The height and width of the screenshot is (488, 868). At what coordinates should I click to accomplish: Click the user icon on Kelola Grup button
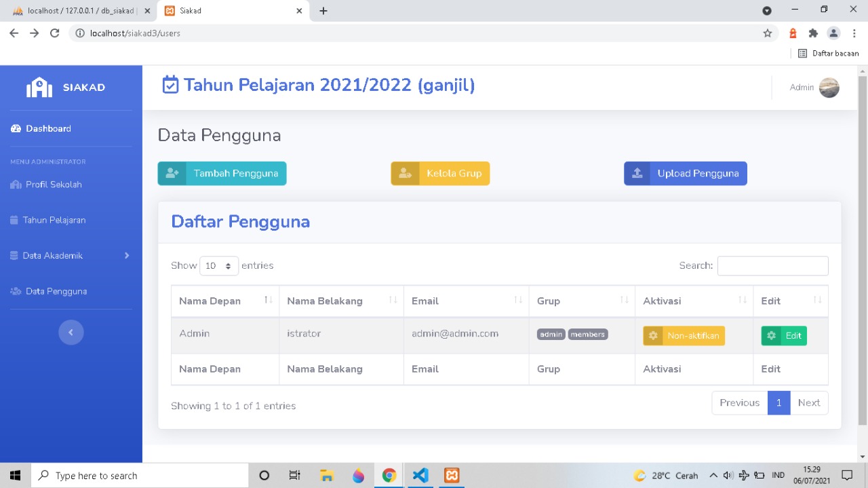[x=405, y=173]
